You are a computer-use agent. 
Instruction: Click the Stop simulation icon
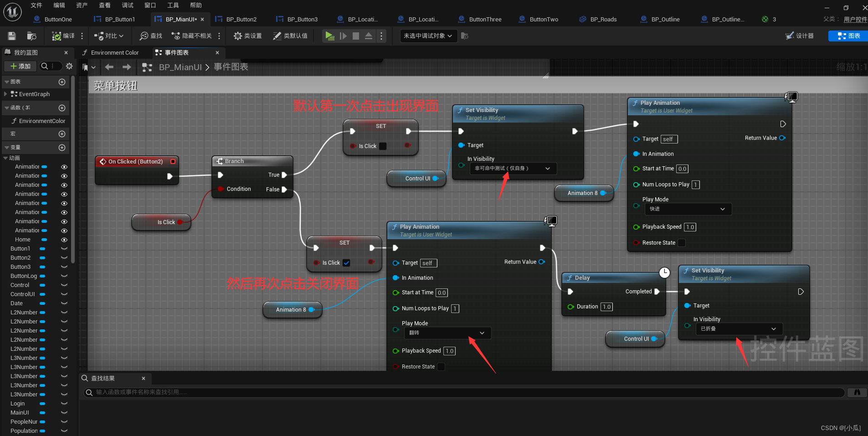pyautogui.click(x=356, y=36)
